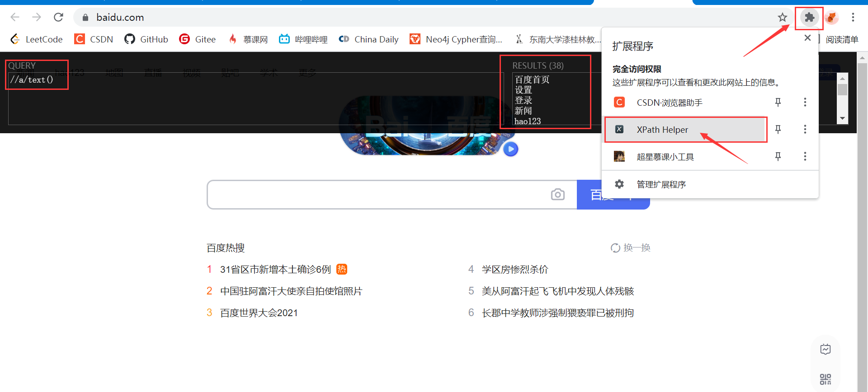Open more options for XPath Helper
The width and height of the screenshot is (868, 392).
(805, 130)
